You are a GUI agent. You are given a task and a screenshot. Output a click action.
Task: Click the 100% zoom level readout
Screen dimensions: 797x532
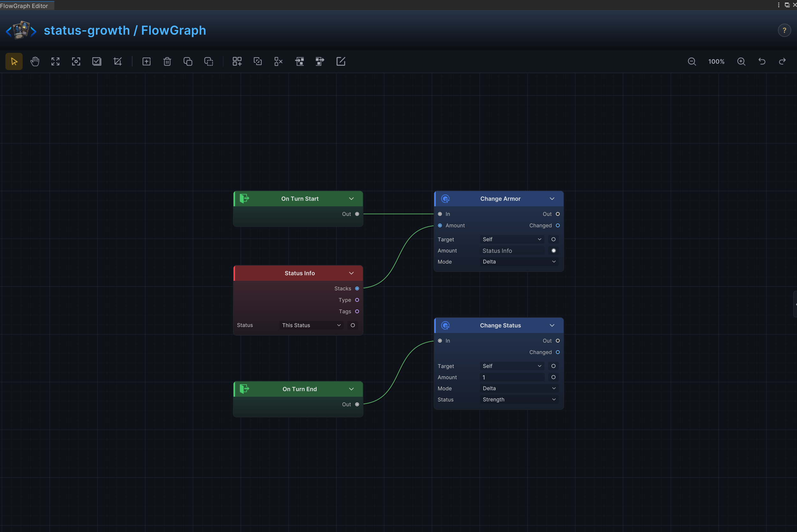click(716, 62)
